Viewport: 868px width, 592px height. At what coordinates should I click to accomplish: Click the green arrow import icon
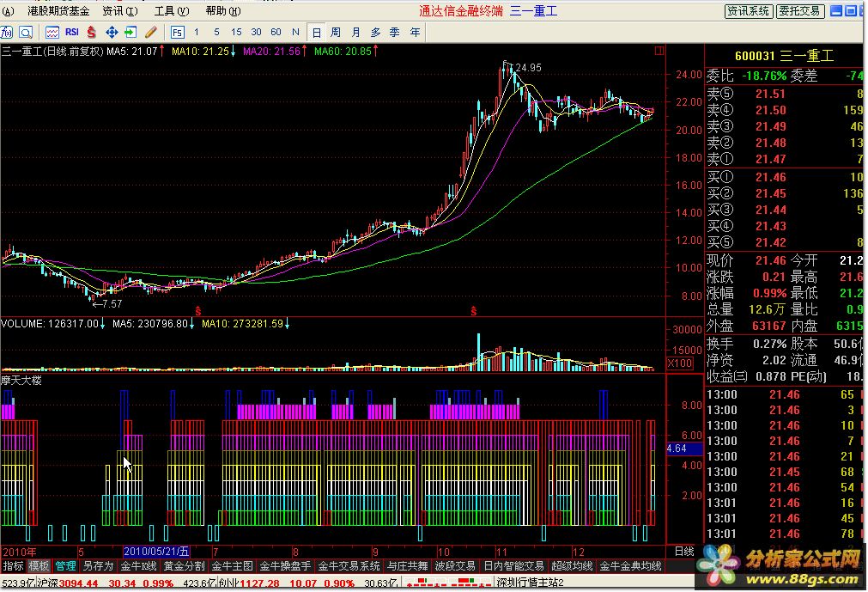131,32
